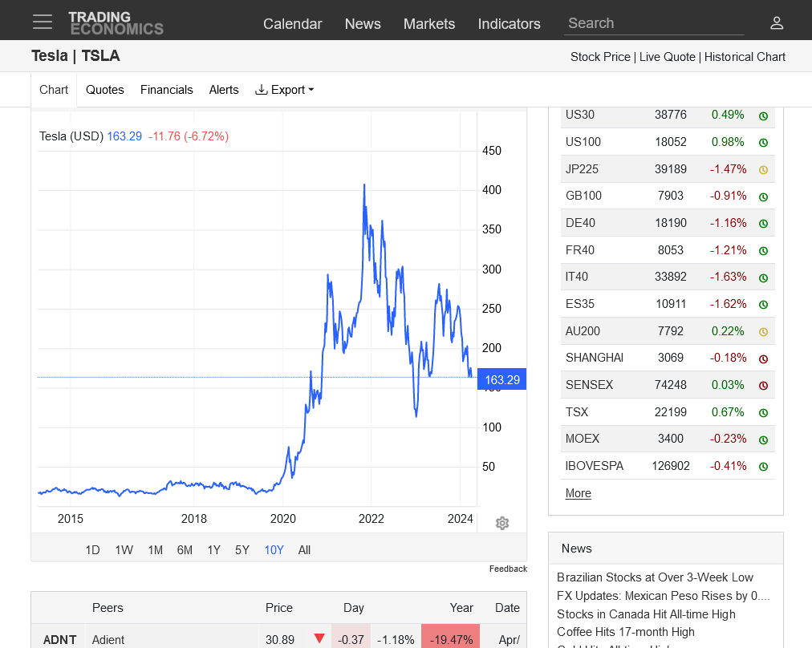
Task: Select the All time range
Action: pyautogui.click(x=304, y=550)
